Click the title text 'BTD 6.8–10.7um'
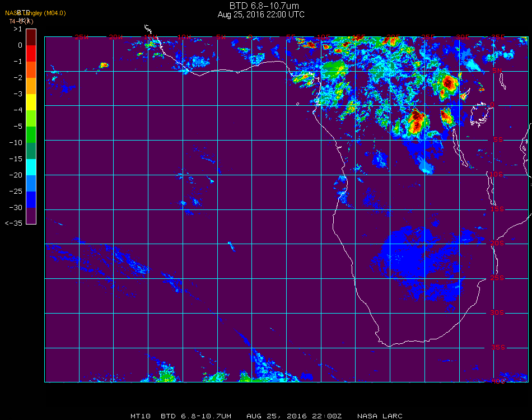Image resolution: width=532 pixels, height=420 pixels. click(x=264, y=6)
